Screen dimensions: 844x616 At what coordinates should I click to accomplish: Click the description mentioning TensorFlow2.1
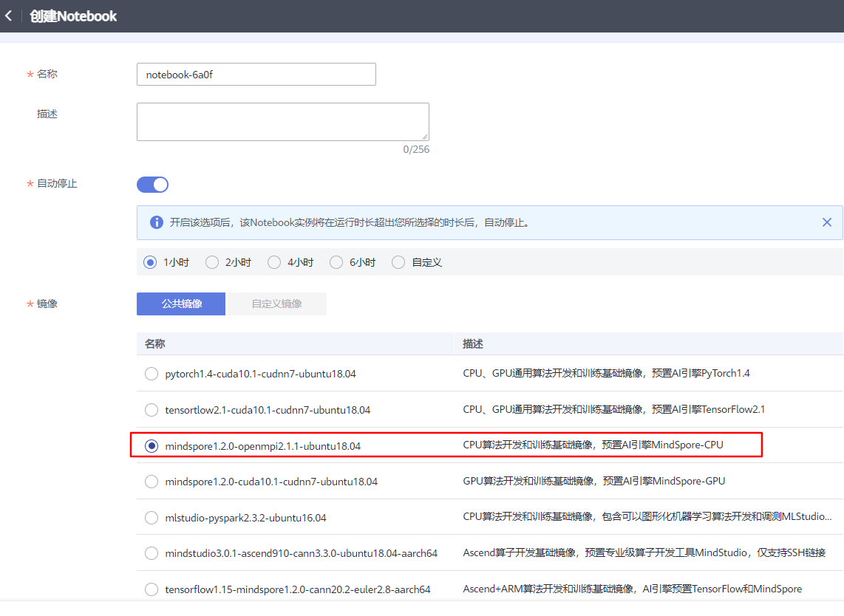click(x=613, y=409)
